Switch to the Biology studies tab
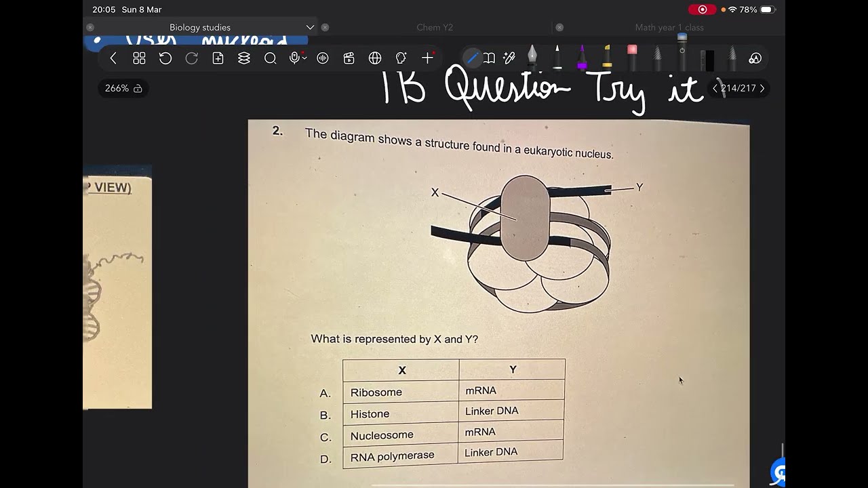 point(200,28)
